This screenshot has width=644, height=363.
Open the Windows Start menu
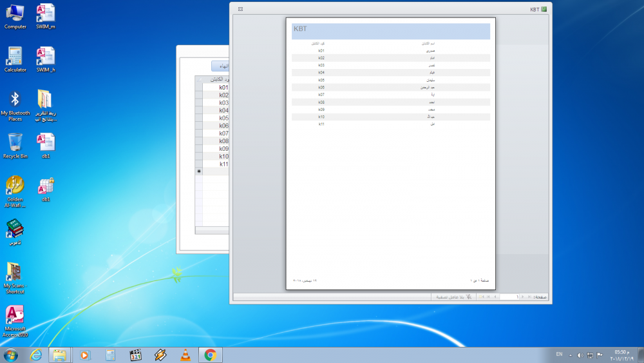click(x=11, y=355)
